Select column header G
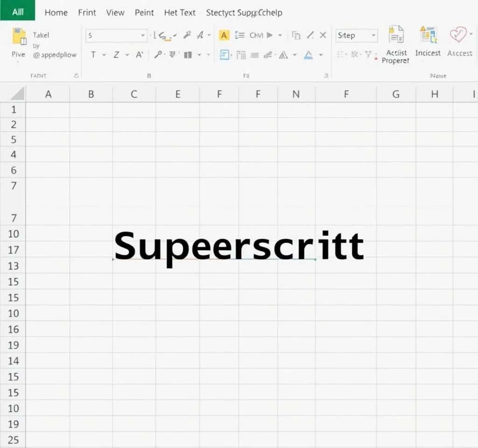 coord(396,94)
